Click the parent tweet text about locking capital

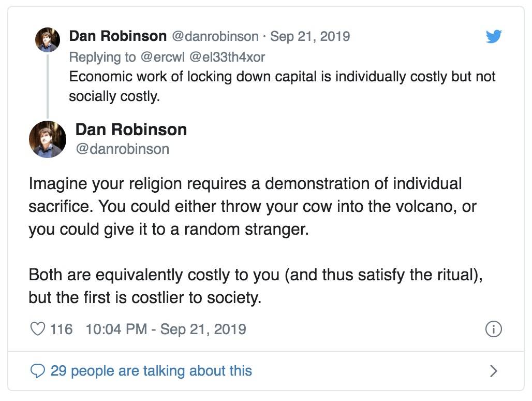click(282, 86)
